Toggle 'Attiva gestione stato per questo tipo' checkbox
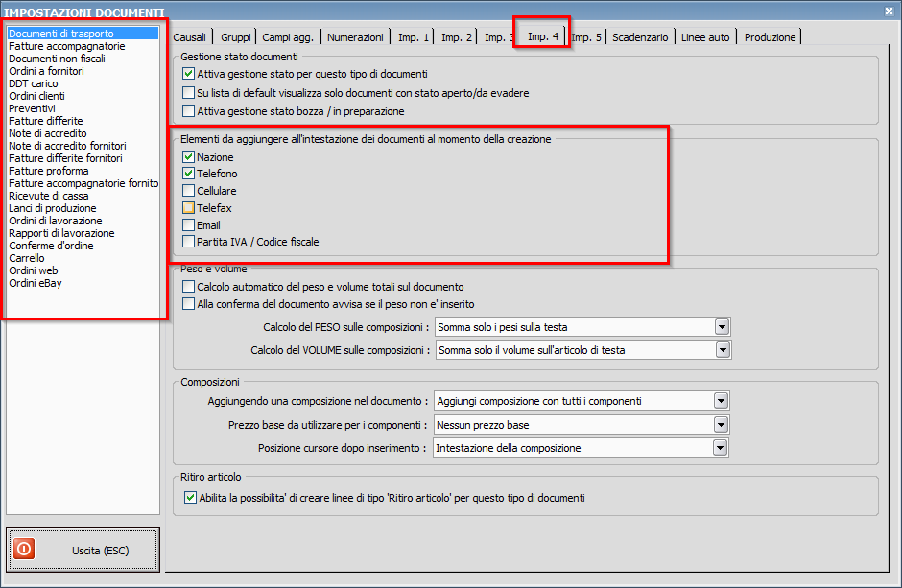902x588 pixels. [188, 74]
